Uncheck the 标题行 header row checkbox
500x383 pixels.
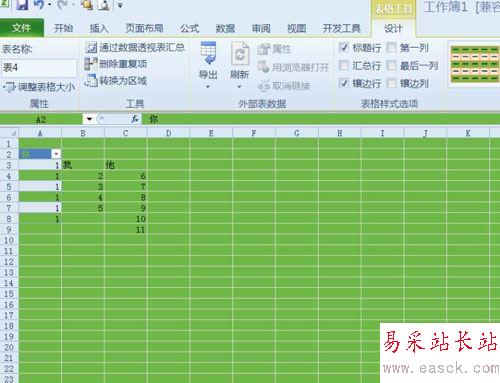(344, 47)
